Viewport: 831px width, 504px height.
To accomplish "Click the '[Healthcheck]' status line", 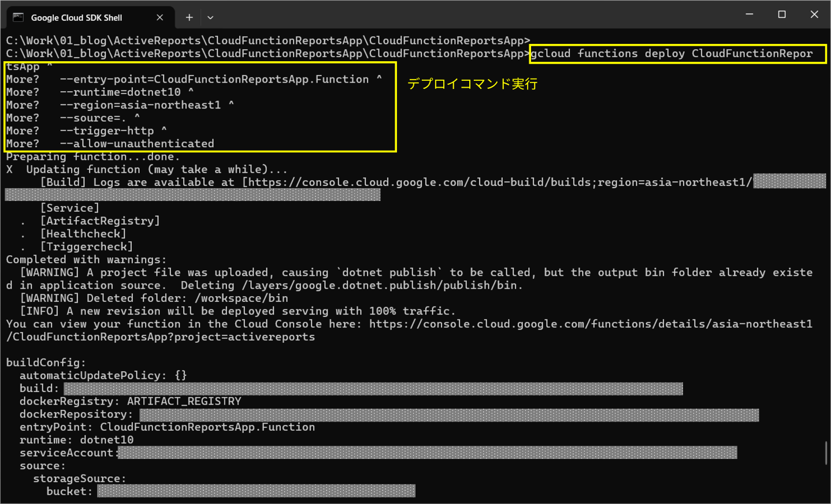I will coord(83,234).
